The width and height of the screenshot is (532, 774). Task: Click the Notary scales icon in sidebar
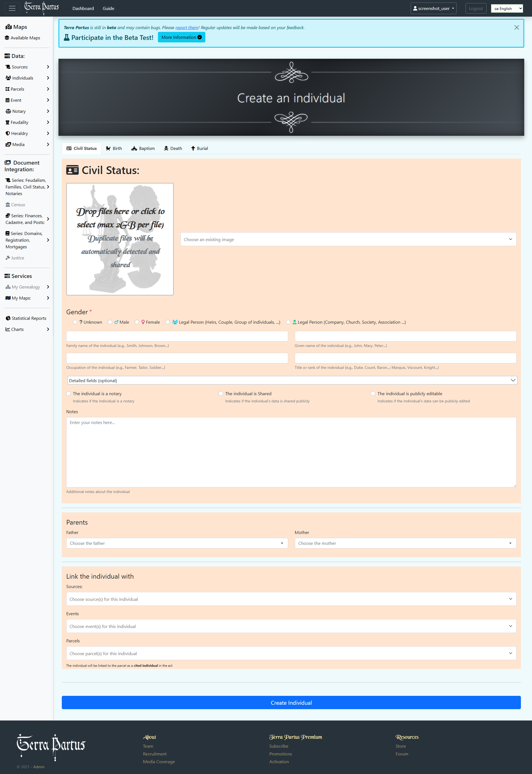[x=8, y=111]
